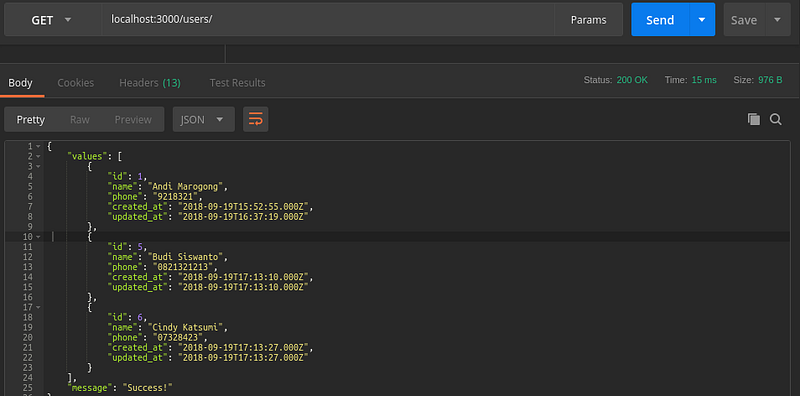Click the "Budi Siswanto" name value
The height and width of the screenshot is (396, 800).
[x=185, y=257]
